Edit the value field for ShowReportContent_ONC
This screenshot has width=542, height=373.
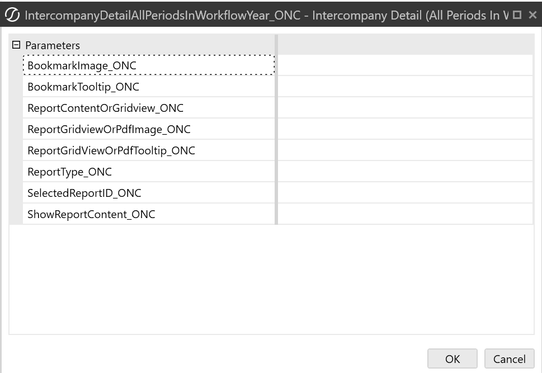[405, 214]
